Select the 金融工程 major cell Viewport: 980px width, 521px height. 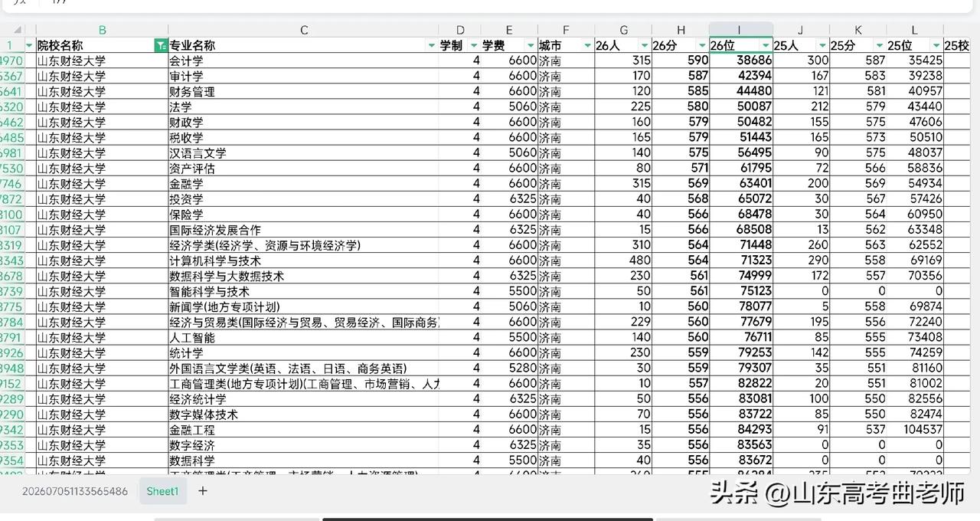pyautogui.click(x=303, y=430)
